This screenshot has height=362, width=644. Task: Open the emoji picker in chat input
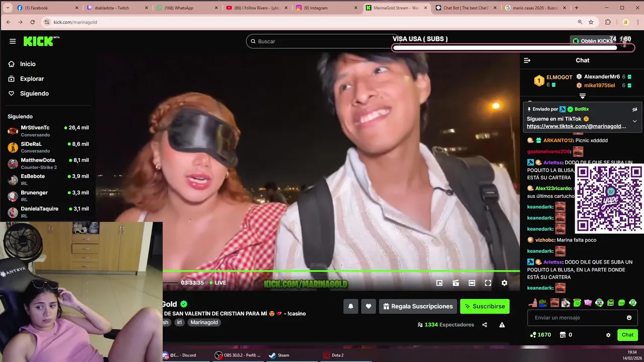click(x=629, y=318)
